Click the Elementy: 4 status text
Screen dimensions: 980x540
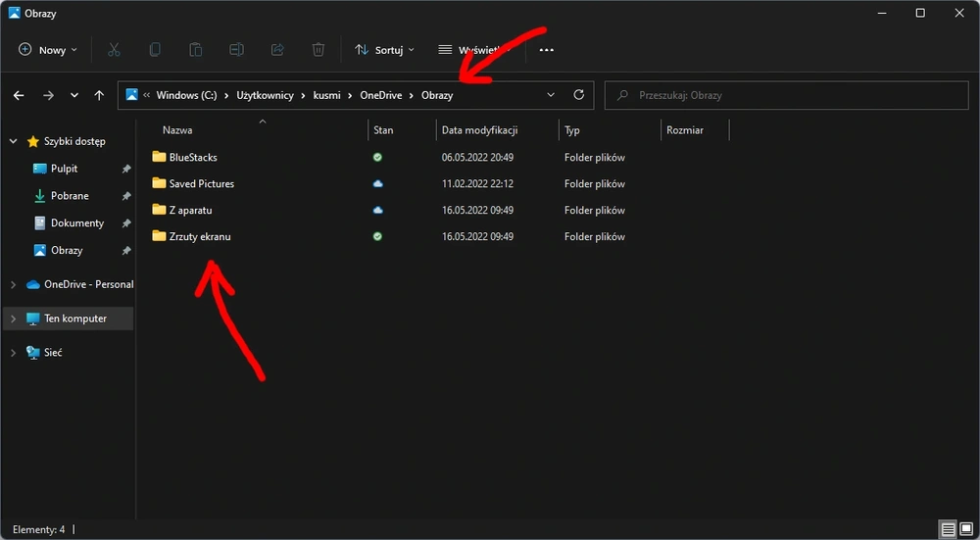coord(39,530)
